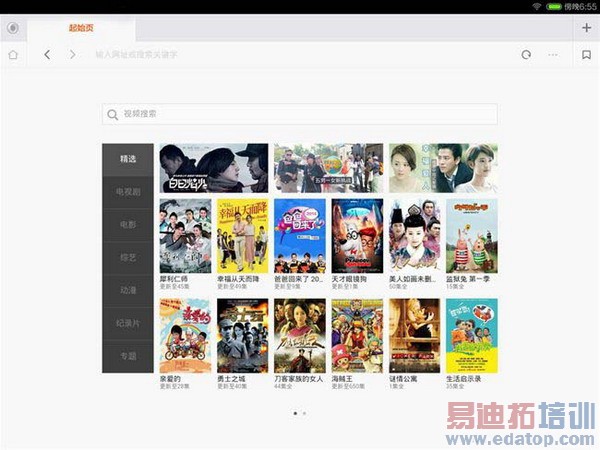Switch to first page indicator dot
600x450 pixels.
[x=295, y=413]
